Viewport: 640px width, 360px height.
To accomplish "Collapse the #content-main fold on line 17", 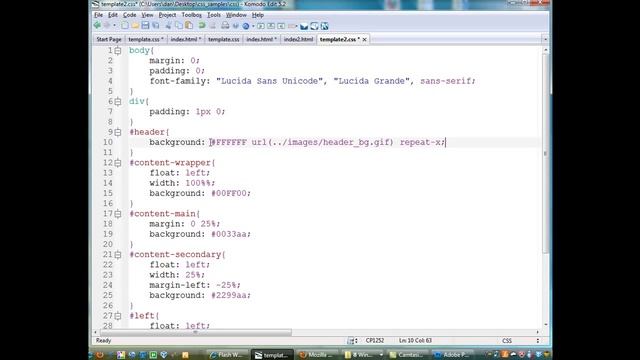I will [x=118, y=214].
